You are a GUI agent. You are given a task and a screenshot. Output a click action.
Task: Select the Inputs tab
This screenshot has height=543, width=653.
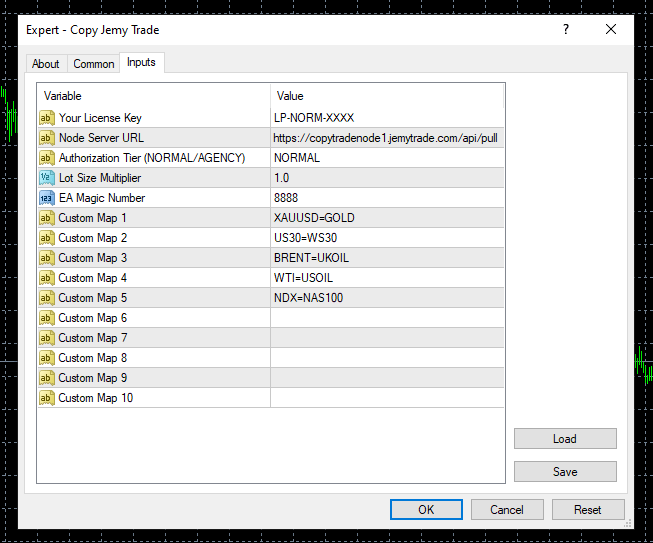point(141,63)
